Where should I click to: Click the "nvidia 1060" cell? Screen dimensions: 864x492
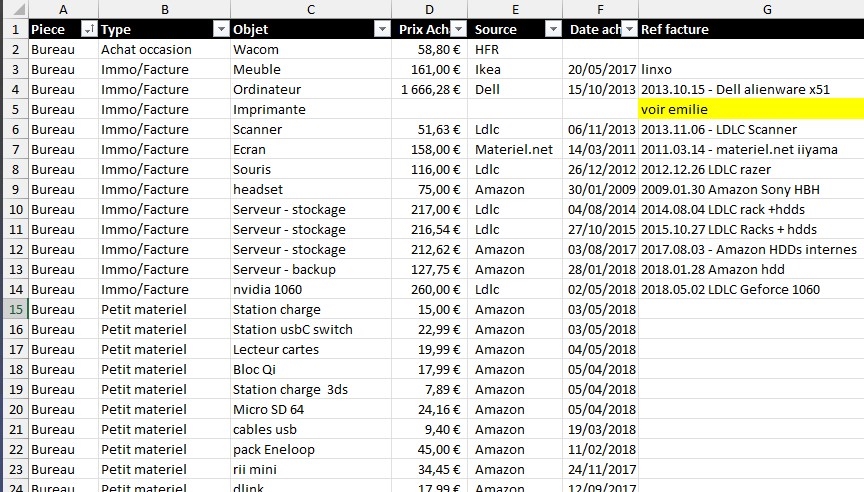(310, 289)
